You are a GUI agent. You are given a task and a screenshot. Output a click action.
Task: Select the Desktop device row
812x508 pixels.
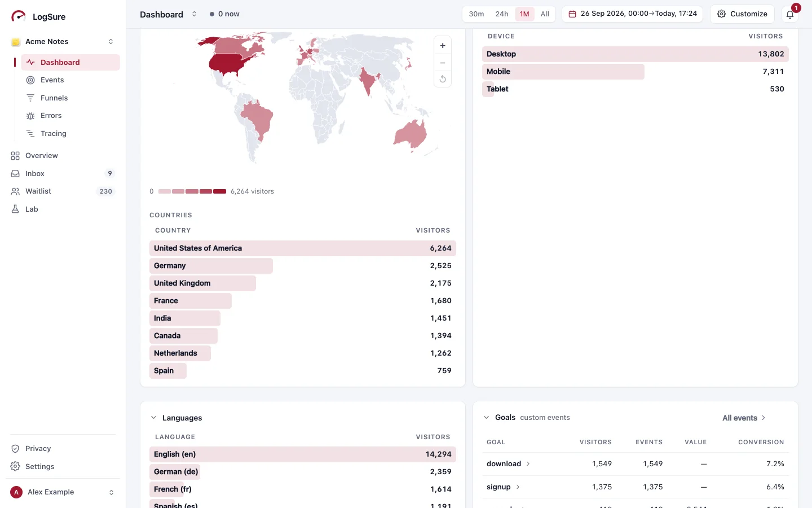click(x=636, y=54)
